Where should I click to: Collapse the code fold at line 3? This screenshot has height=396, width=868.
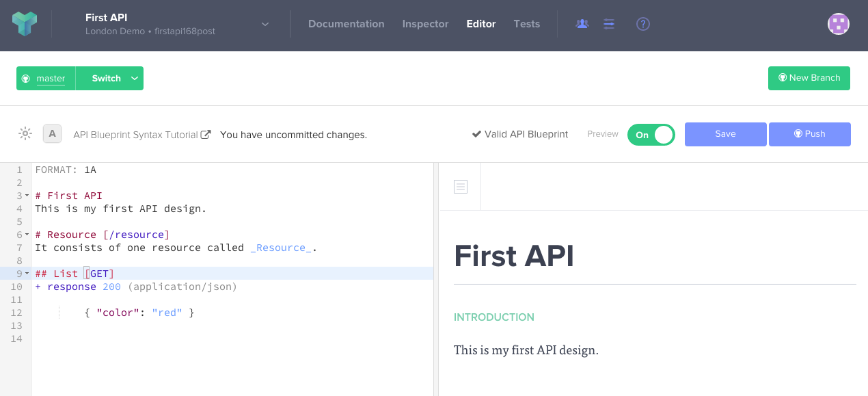[27, 196]
